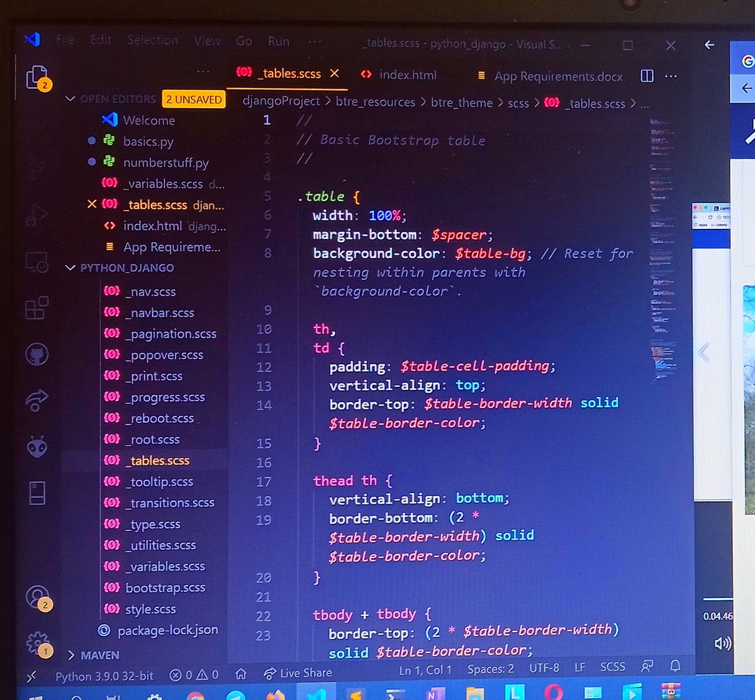
Task: Click the VS Code logo icon
Action: [x=32, y=40]
